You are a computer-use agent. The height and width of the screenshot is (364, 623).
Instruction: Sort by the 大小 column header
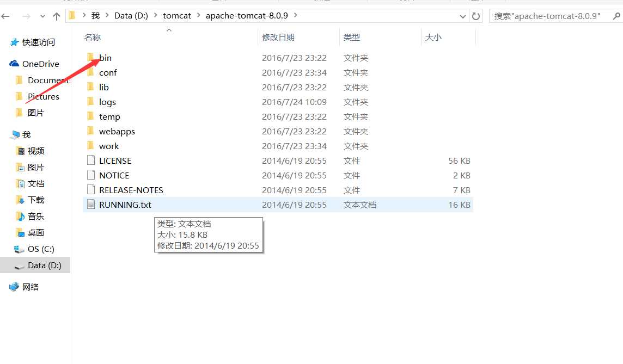(433, 38)
